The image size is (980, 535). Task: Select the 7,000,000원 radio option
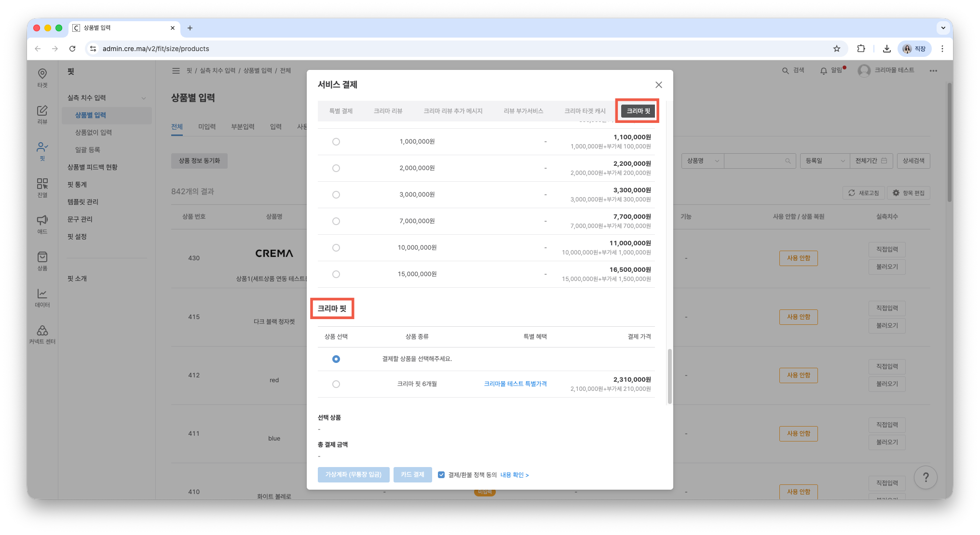(x=336, y=221)
